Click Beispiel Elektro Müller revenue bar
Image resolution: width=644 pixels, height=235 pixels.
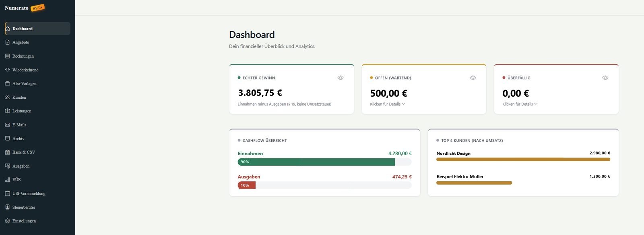point(474,183)
